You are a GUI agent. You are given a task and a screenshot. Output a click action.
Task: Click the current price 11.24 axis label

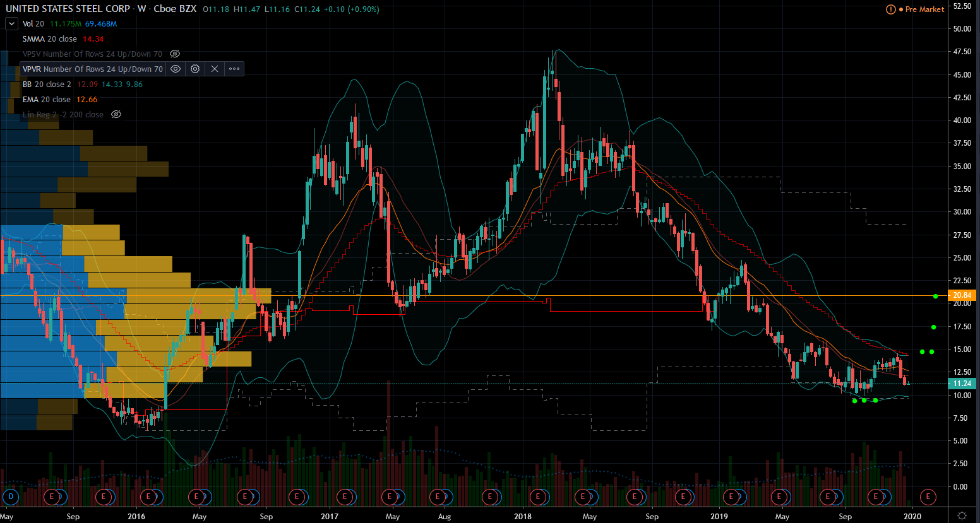pyautogui.click(x=962, y=384)
